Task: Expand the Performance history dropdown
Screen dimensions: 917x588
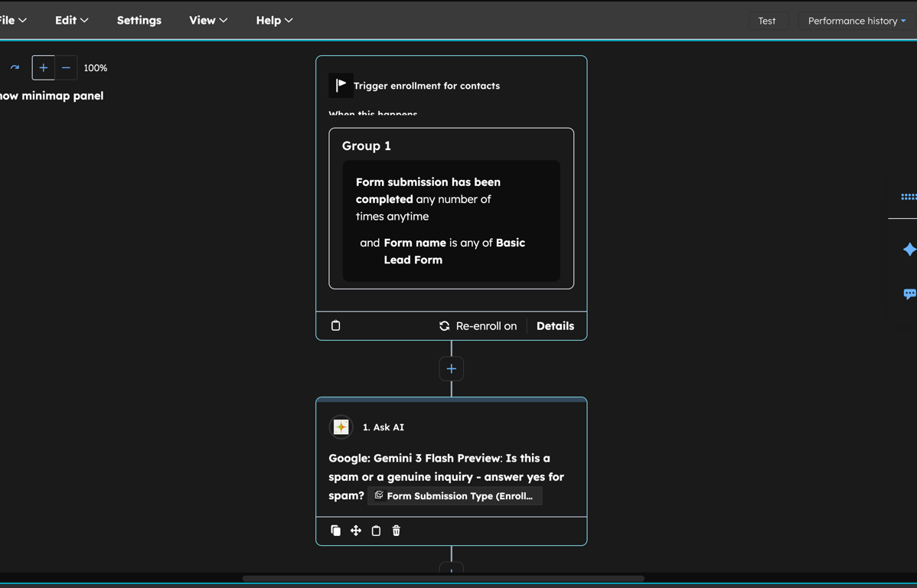Action: click(855, 21)
